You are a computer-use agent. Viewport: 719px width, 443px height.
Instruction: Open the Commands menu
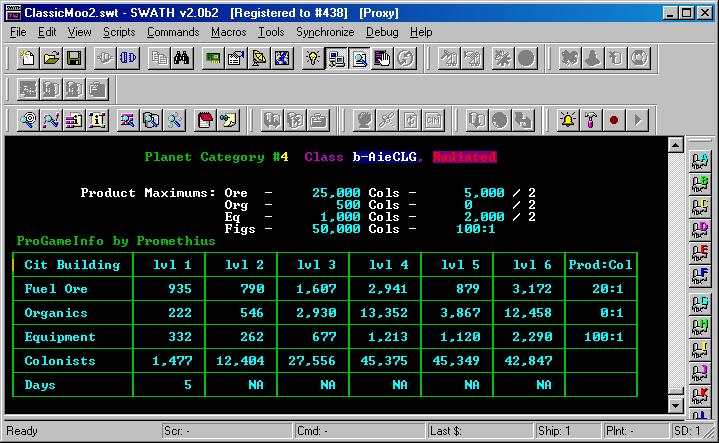point(173,32)
